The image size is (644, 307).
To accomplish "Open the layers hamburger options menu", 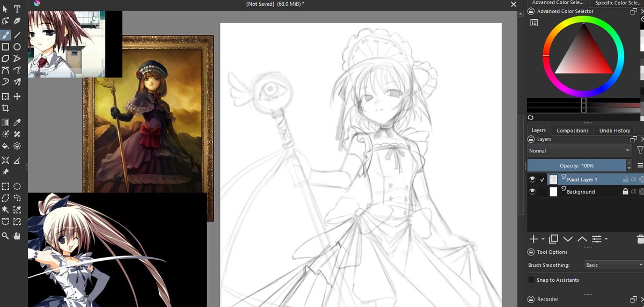I will 640,165.
